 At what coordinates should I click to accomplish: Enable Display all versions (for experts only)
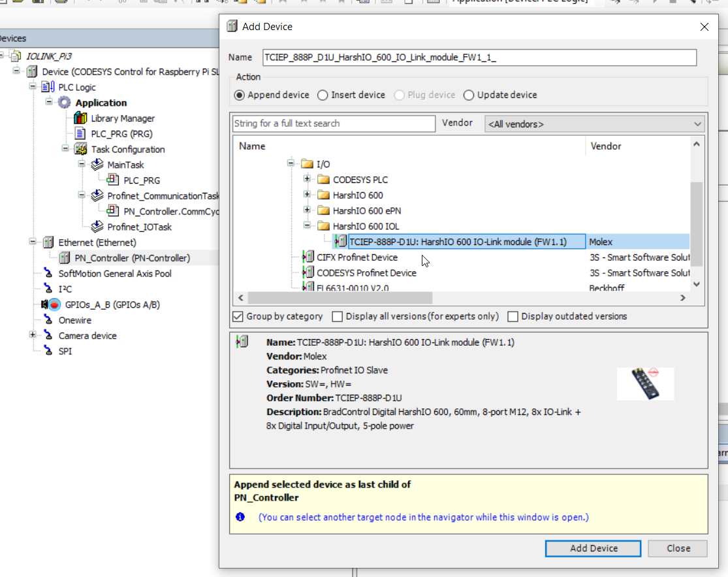click(337, 316)
